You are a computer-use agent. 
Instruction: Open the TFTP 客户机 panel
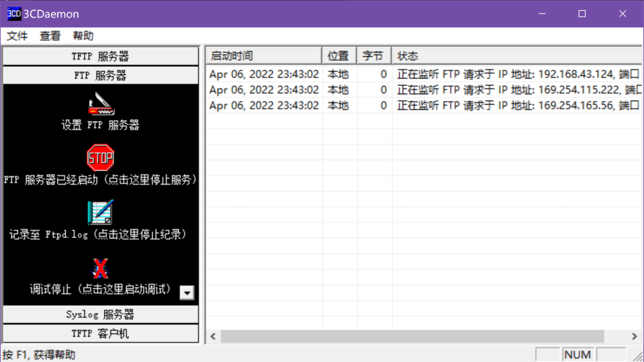[x=101, y=333]
